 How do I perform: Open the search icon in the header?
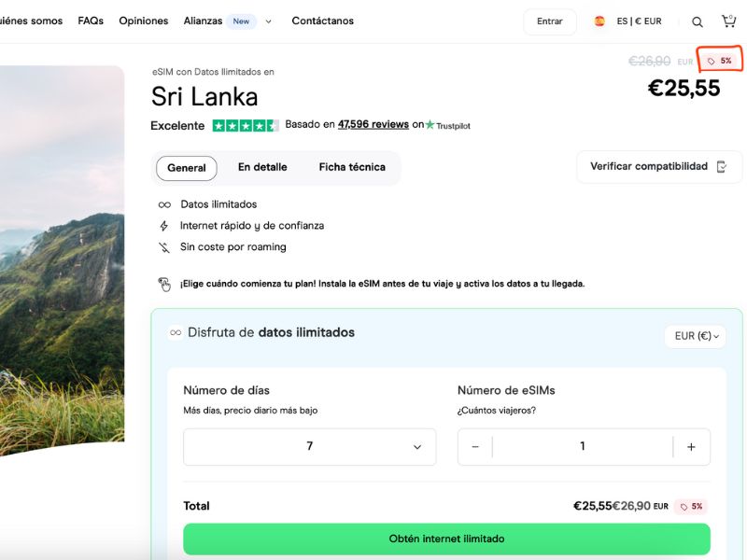697,21
